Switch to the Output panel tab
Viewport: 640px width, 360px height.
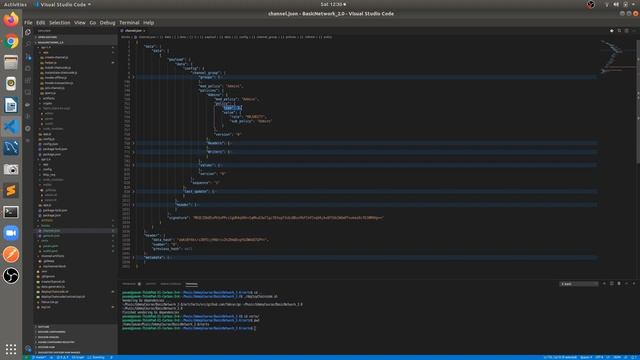[151, 284]
